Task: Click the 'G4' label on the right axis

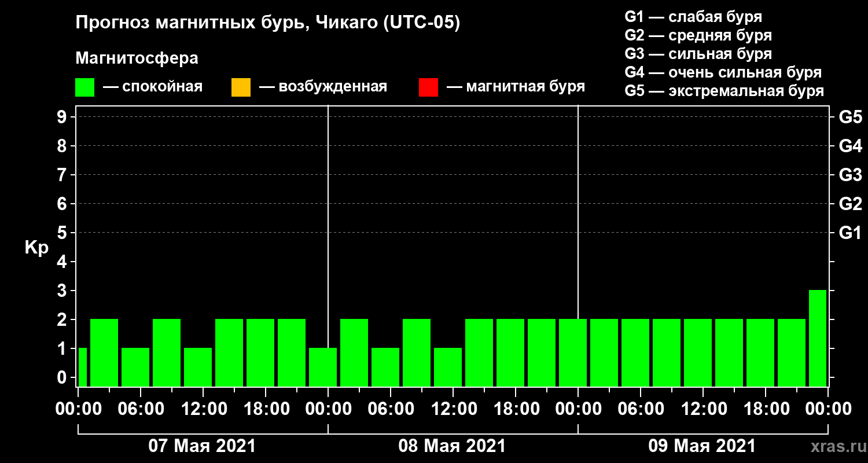Action: pyautogui.click(x=850, y=146)
